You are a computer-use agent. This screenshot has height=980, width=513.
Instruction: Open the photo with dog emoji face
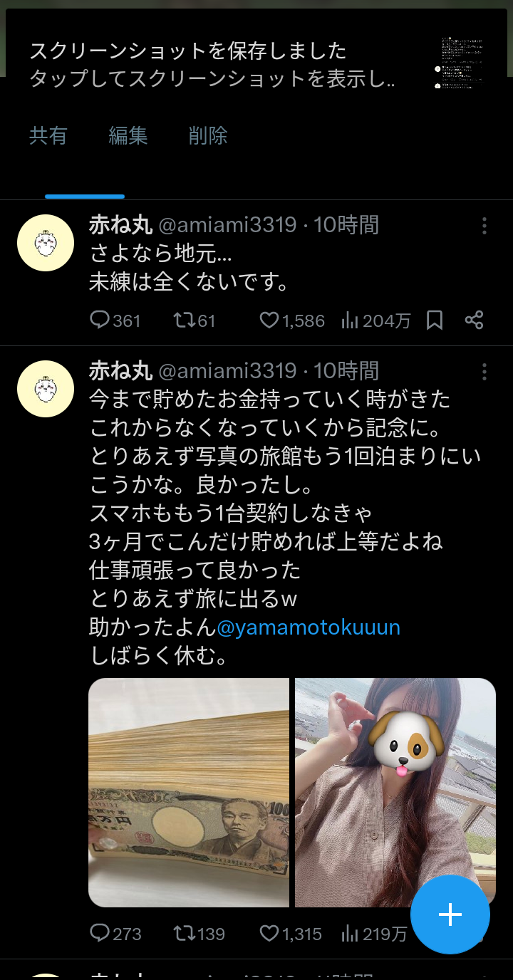tap(395, 793)
